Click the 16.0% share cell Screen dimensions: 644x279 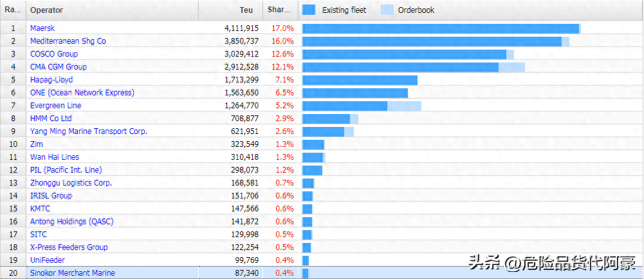tap(282, 41)
